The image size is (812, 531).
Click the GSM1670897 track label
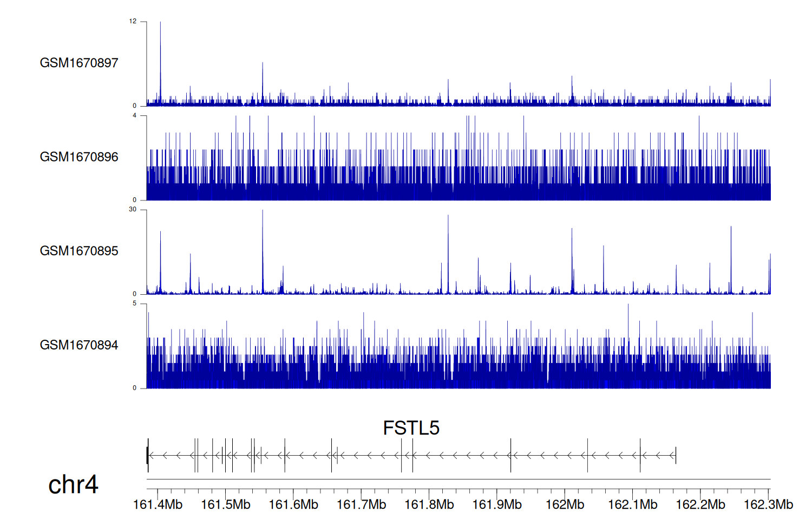[x=79, y=63]
